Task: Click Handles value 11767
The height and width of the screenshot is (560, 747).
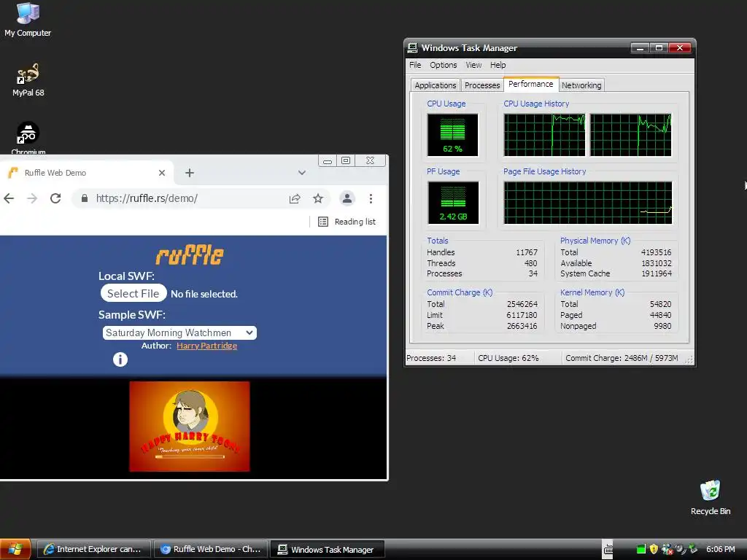Action: coord(527,252)
